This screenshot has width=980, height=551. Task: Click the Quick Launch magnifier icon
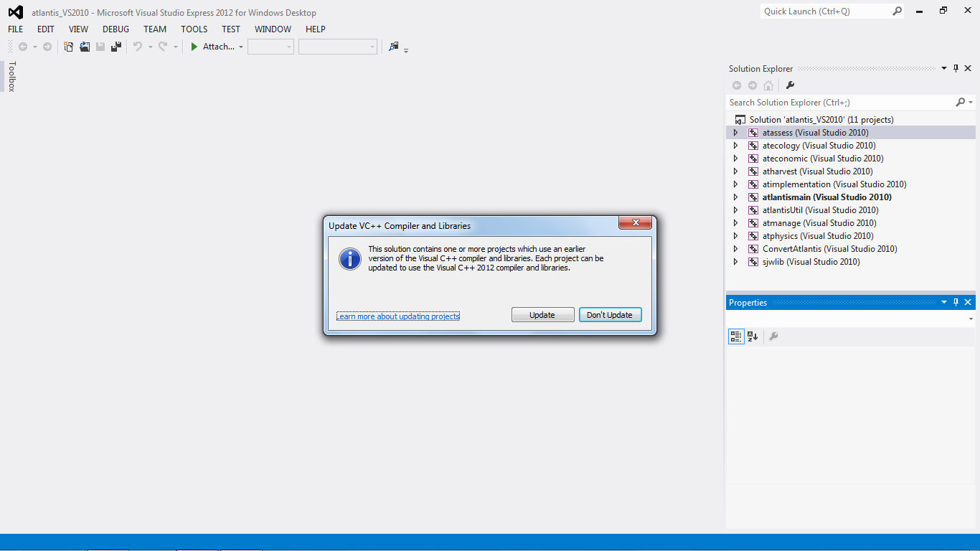click(897, 11)
